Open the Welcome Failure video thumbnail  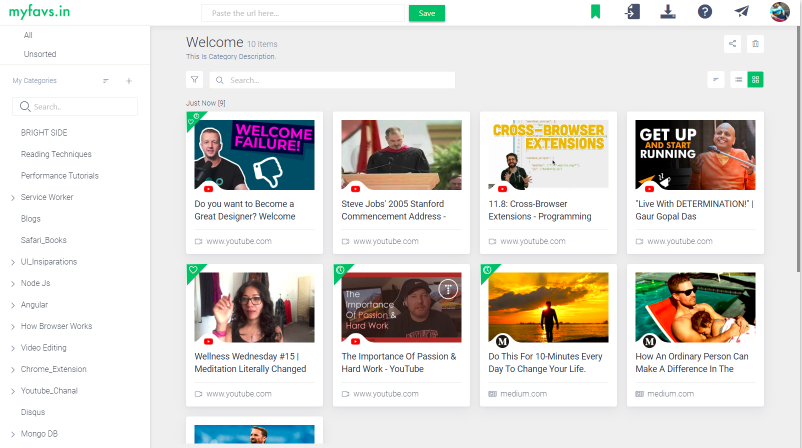coord(254,155)
